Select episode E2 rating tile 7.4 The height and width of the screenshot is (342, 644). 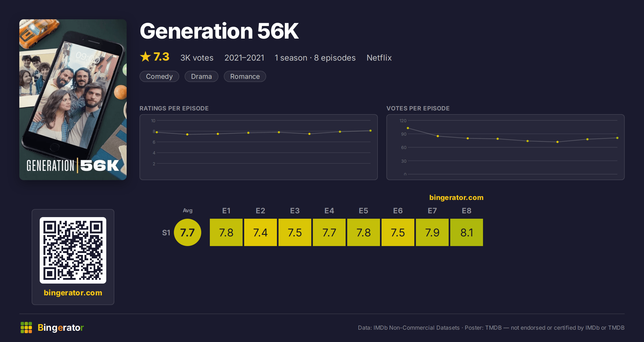point(261,232)
